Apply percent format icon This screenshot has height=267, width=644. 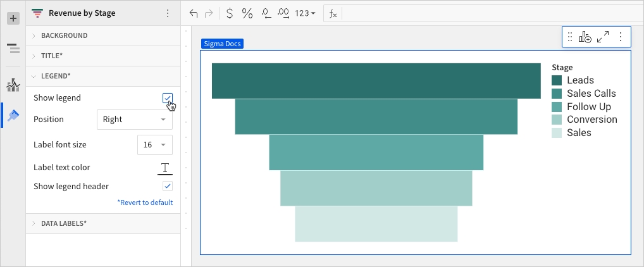247,13
